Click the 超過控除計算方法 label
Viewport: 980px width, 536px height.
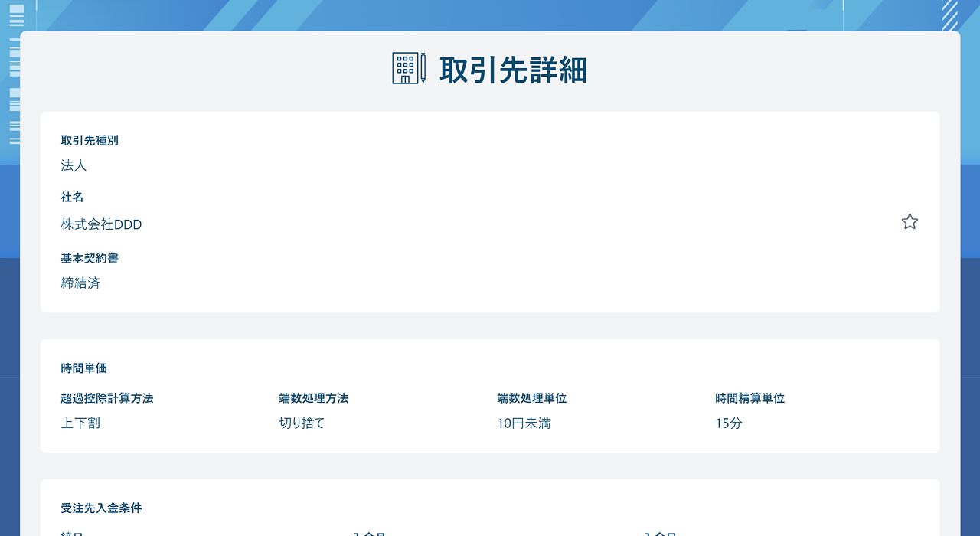coord(107,399)
